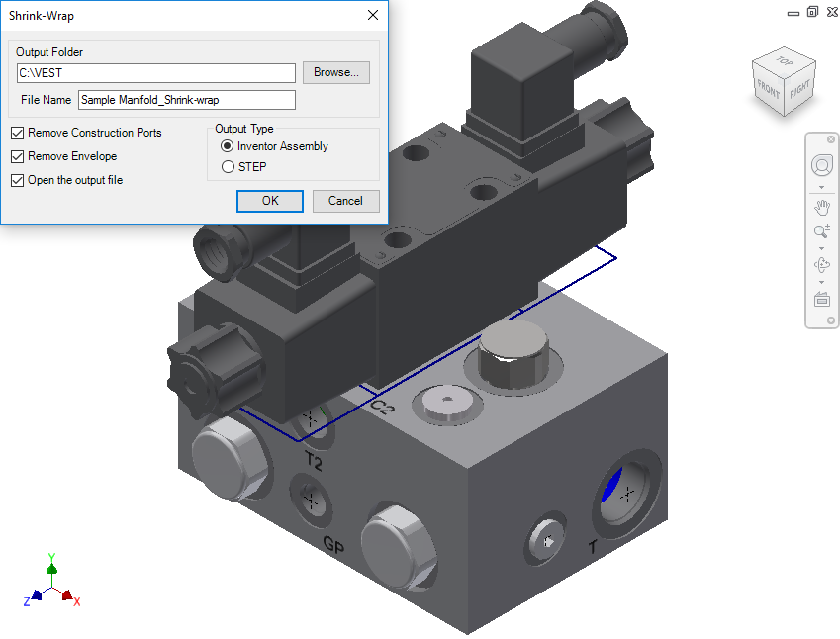Image resolution: width=840 pixels, height=639 pixels.
Task: Cancel the Shrink-Wrap dialog
Action: [x=345, y=201]
